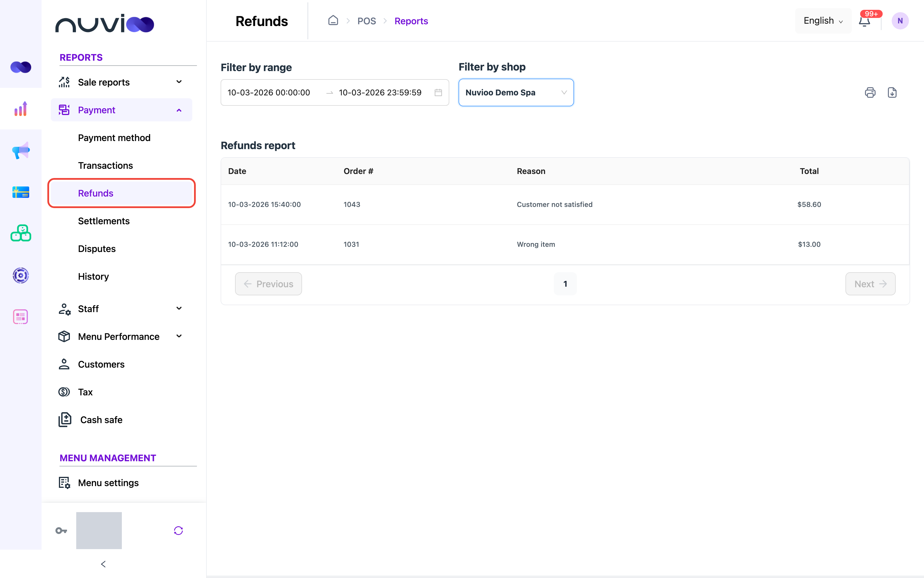Open the circular gear settings rail icon
The height and width of the screenshot is (578, 924).
tap(21, 275)
